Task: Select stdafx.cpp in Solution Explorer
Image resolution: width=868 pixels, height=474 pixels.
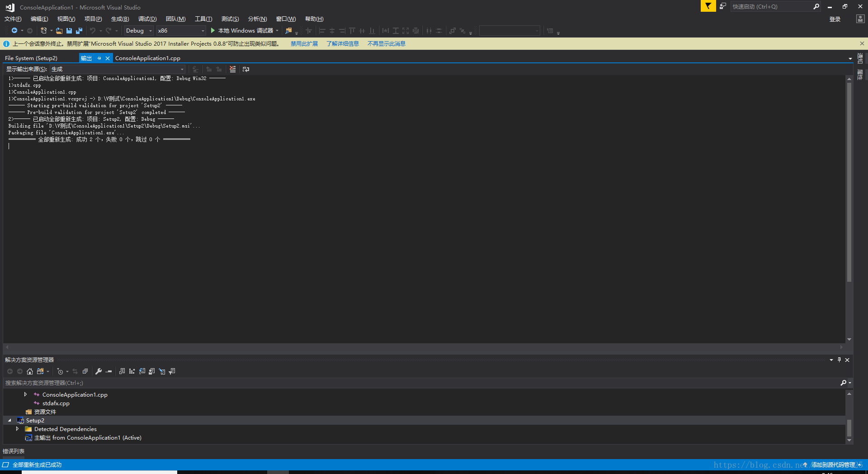Action: point(56,403)
